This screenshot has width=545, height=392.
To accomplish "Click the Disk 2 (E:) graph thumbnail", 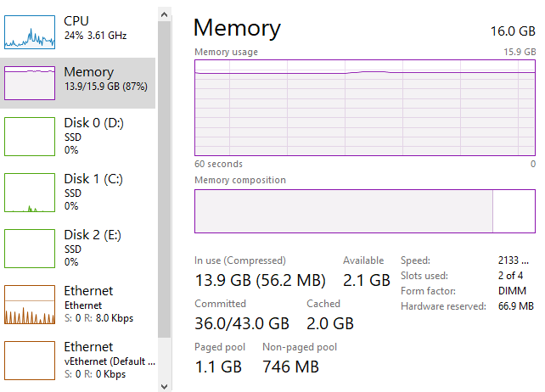I will pos(30,248).
